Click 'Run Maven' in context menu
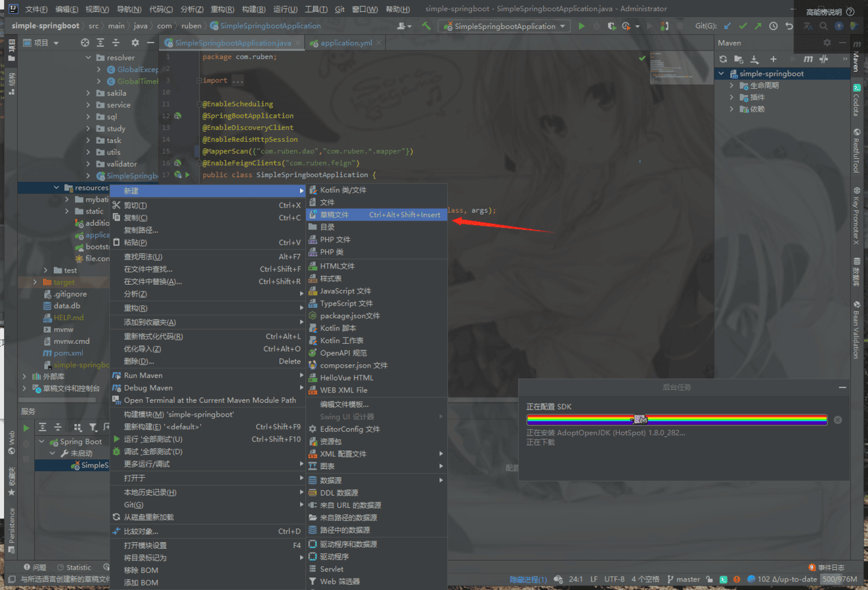868x590 pixels. tap(143, 375)
